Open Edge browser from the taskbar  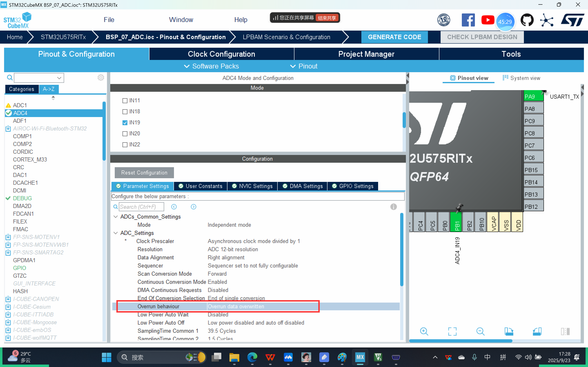[x=252, y=357]
